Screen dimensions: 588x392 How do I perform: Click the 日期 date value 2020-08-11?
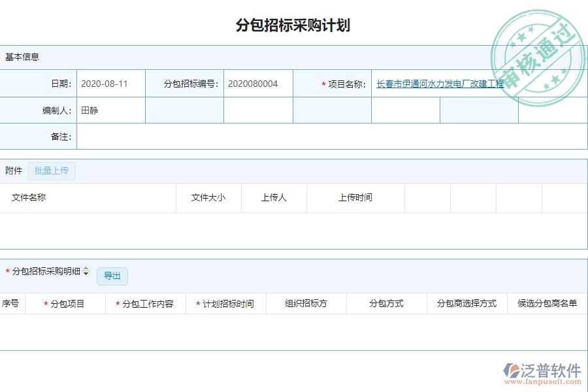102,84
